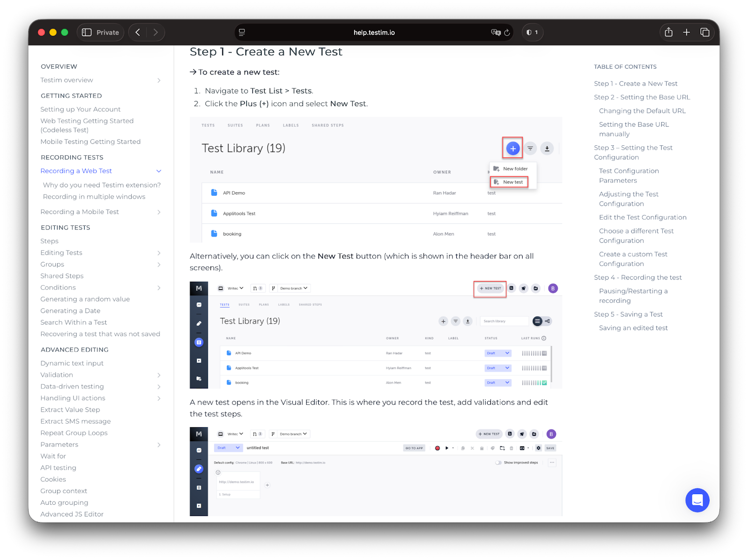Jump to Step 4 - Recording the test
Screen dimensions: 748x560
638,277
